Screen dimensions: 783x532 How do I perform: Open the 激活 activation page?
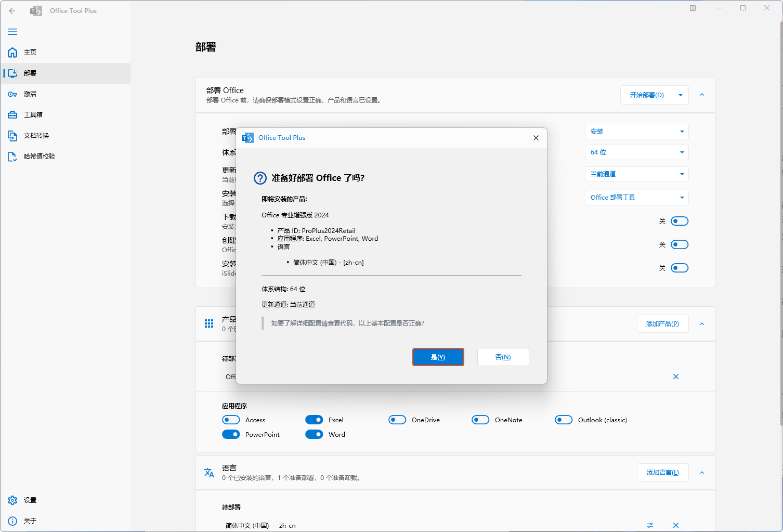66,94
